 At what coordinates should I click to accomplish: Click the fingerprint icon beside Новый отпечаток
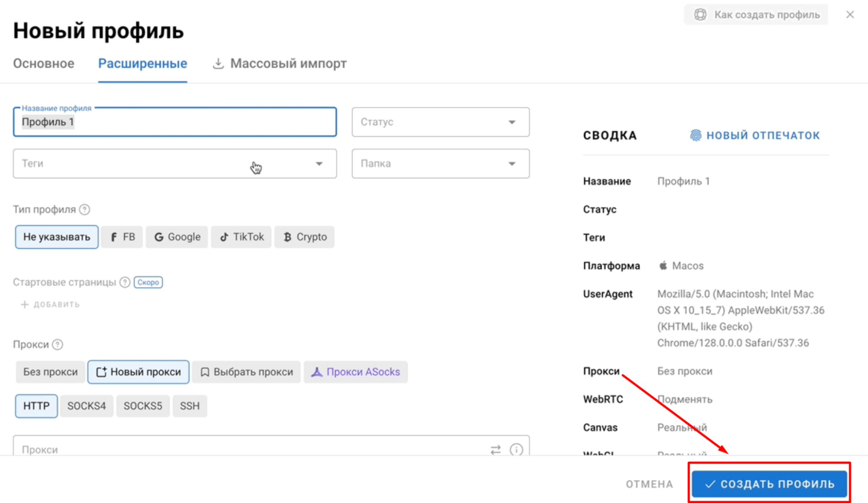tap(696, 136)
